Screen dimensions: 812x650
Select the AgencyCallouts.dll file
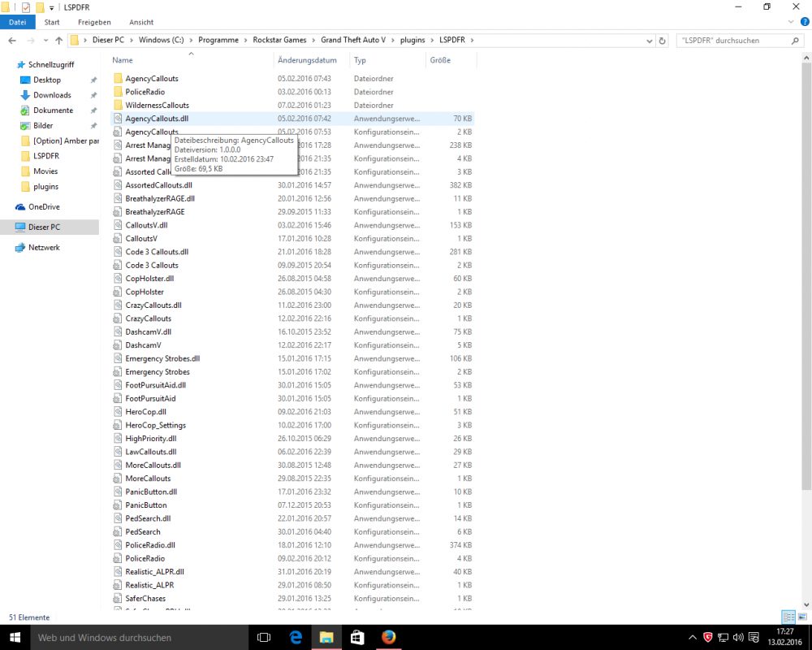292,119
